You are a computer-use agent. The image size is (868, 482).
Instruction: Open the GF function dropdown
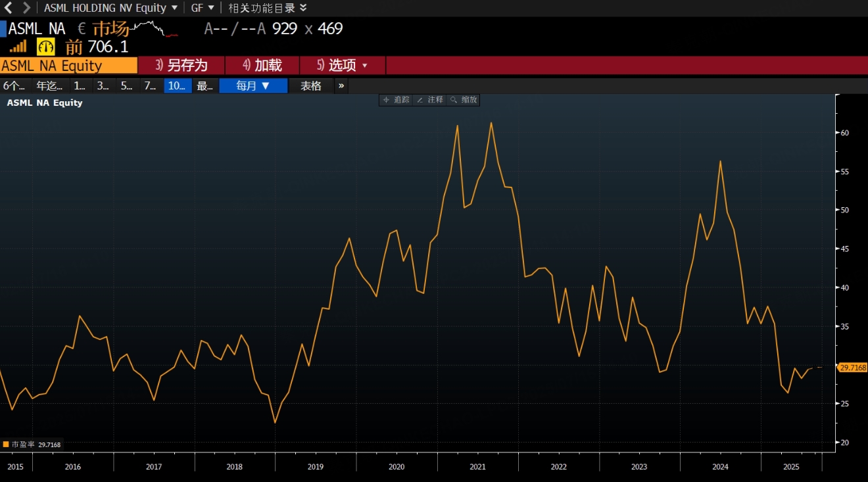click(203, 8)
